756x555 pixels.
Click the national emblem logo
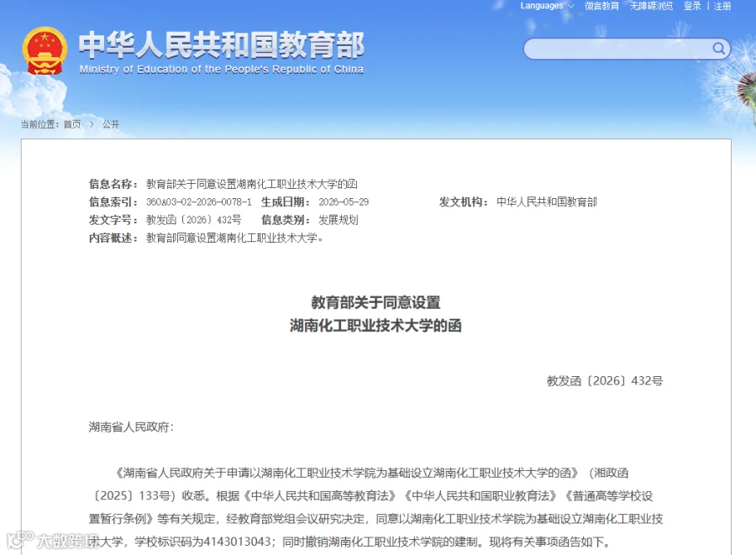pyautogui.click(x=45, y=51)
